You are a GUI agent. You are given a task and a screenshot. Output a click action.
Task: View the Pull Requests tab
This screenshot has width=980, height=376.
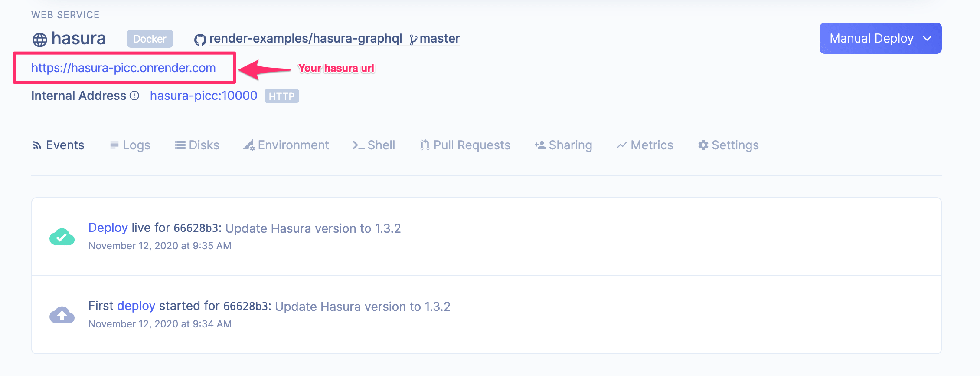pyautogui.click(x=465, y=145)
